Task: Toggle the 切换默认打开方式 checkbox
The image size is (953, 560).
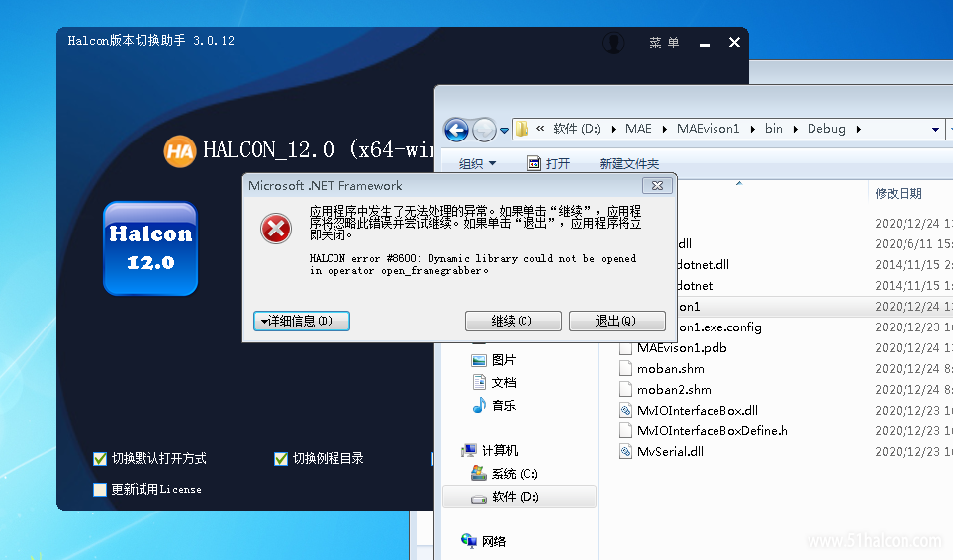Action: (100, 458)
